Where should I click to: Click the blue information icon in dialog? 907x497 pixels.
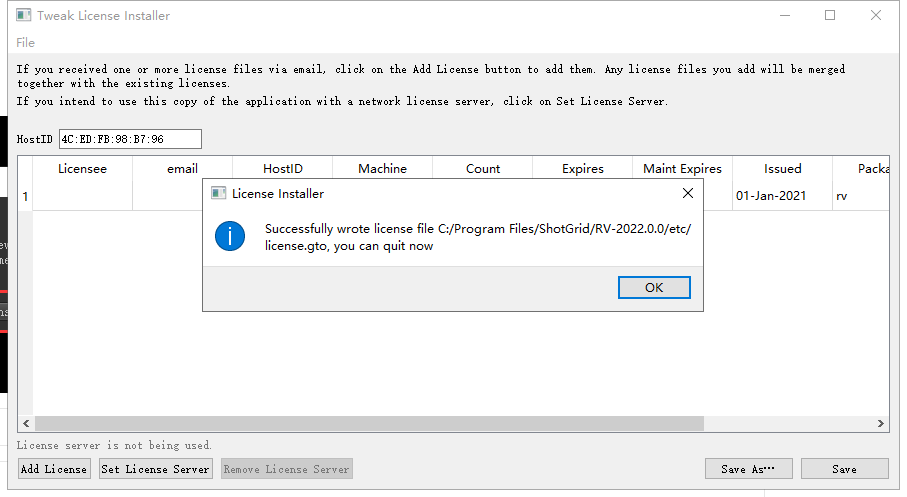(x=230, y=236)
